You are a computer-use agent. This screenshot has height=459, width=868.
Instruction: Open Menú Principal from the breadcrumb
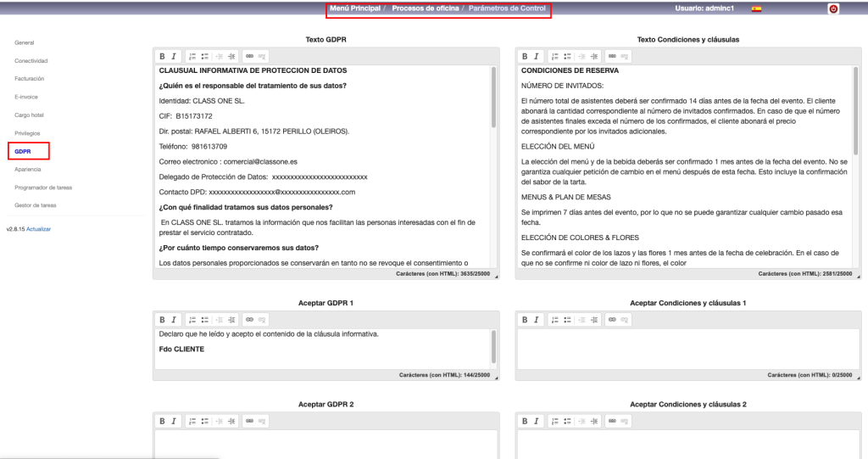pos(354,8)
